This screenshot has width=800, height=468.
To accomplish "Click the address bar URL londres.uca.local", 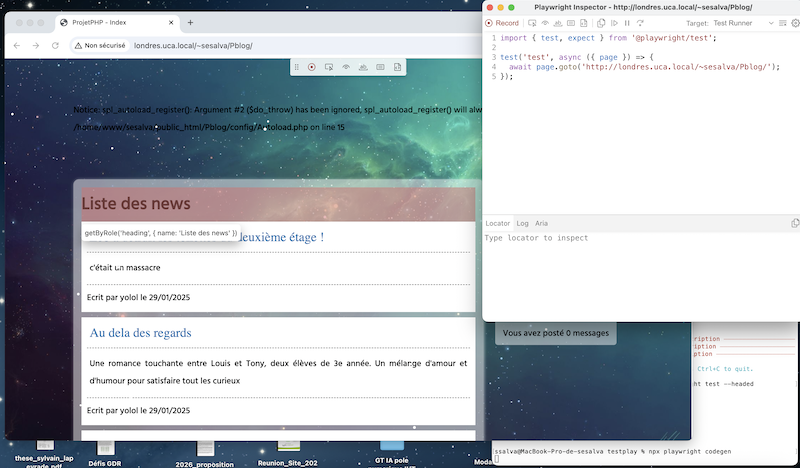I will point(193,45).
